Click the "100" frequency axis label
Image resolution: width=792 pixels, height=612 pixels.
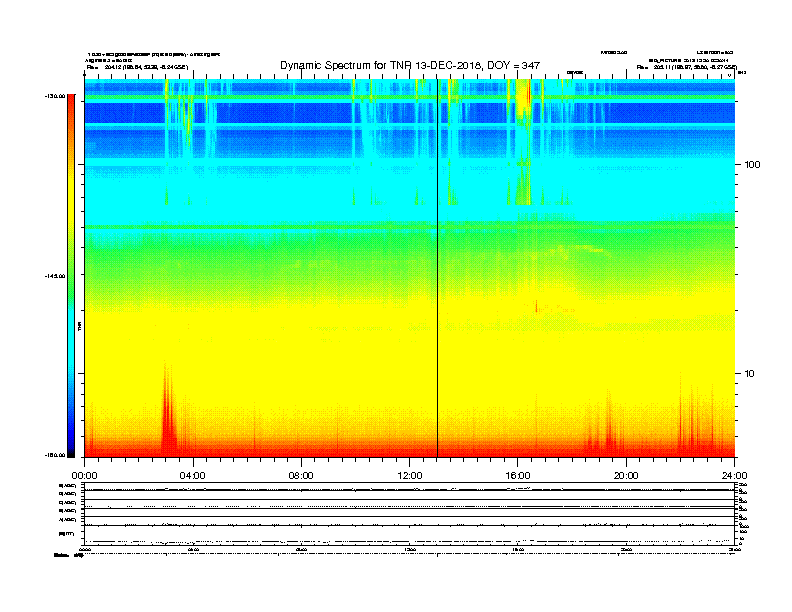[x=752, y=165]
